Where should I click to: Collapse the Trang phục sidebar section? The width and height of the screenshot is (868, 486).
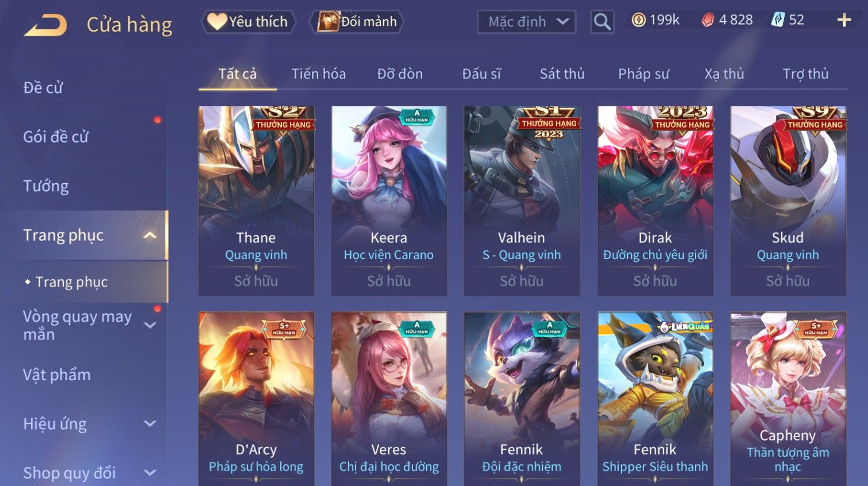[x=150, y=235]
